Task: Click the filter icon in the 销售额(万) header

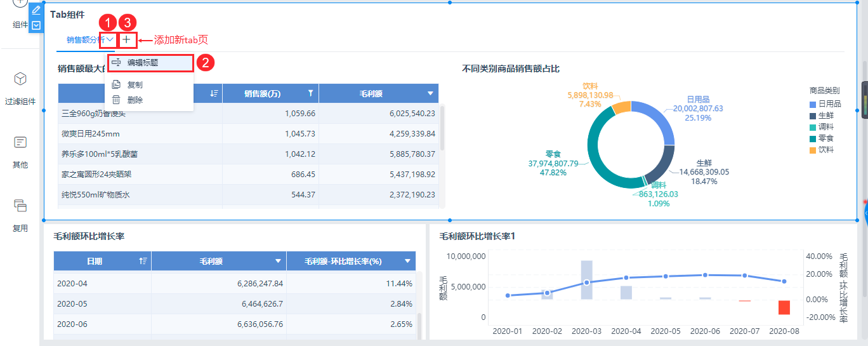Action: [x=310, y=93]
